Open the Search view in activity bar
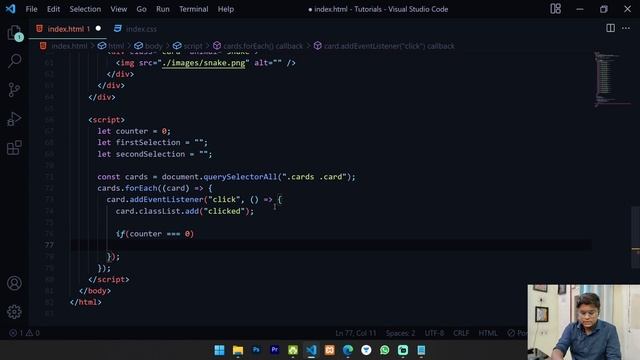 pos(14,61)
